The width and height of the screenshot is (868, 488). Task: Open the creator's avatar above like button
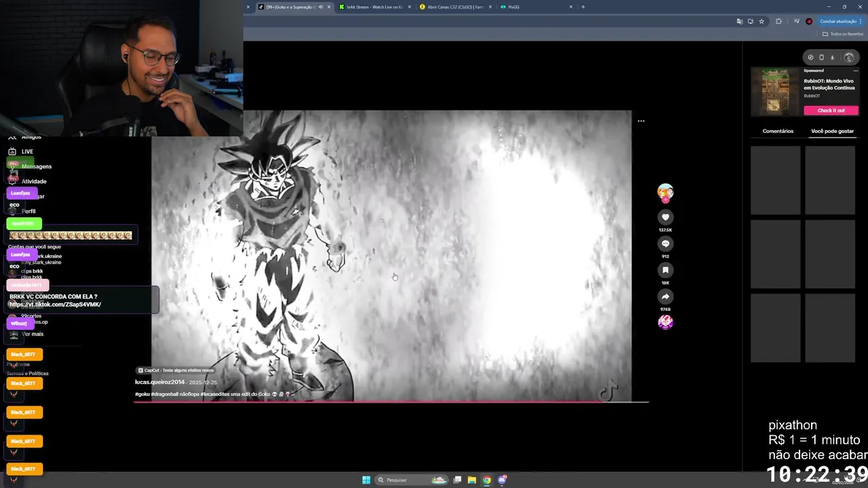(665, 192)
